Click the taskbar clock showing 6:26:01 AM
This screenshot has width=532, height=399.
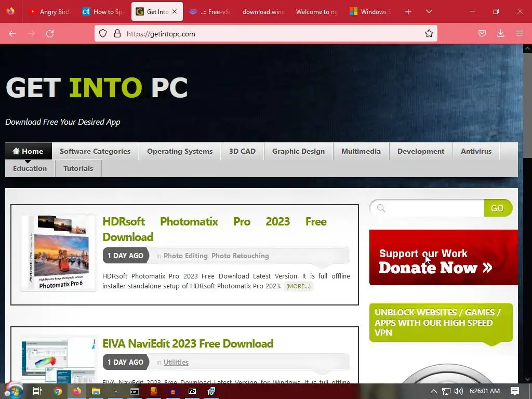point(485,391)
